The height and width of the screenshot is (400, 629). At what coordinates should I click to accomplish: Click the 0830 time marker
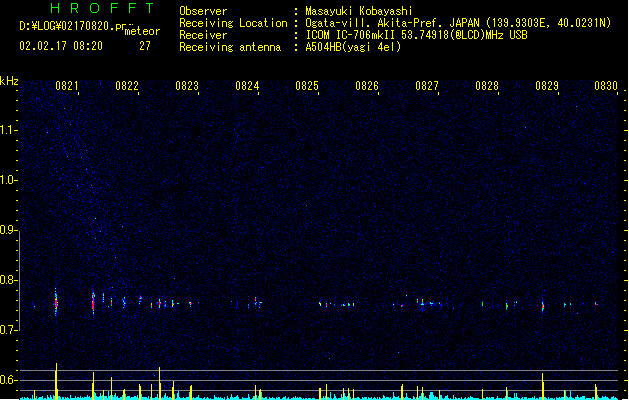[x=606, y=86]
